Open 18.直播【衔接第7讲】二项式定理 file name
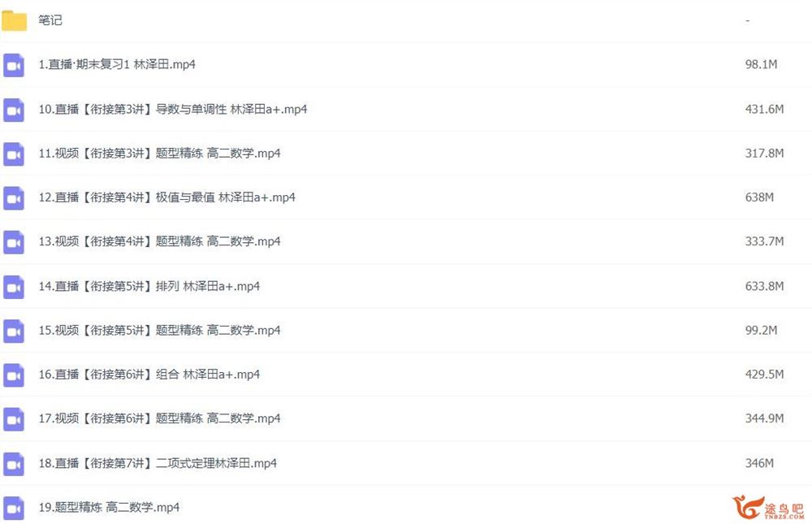 pos(158,463)
